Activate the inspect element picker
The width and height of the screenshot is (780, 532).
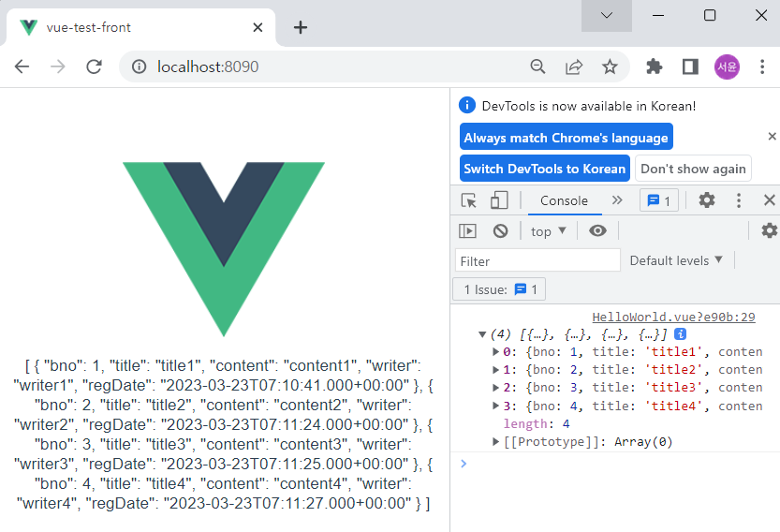[468, 200]
